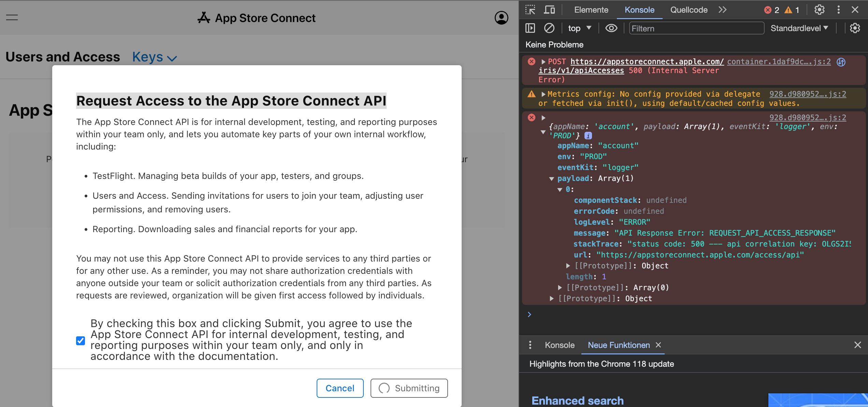Open the appstoreconnect.apple.com apiAccesses URL link

[x=647, y=62]
